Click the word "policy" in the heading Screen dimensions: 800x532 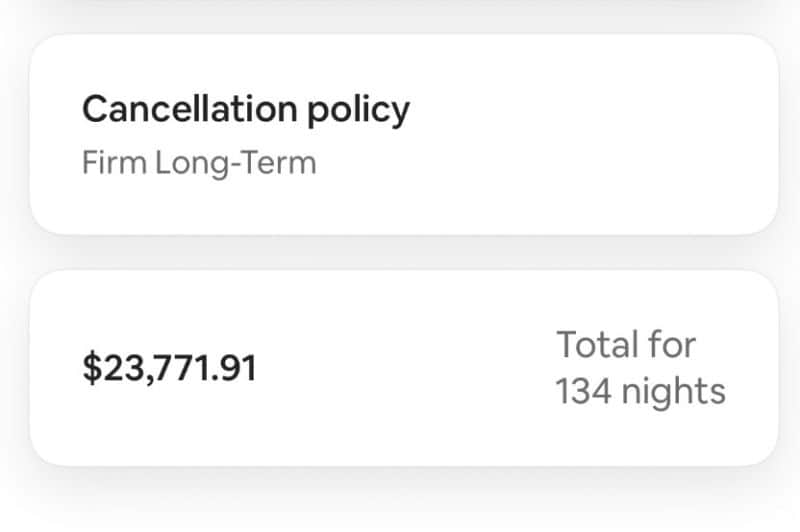[357, 110]
